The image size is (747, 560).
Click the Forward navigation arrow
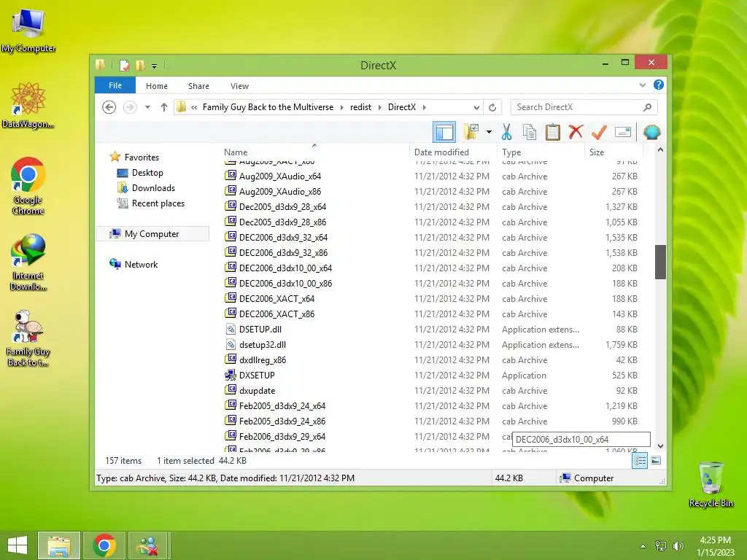130,107
